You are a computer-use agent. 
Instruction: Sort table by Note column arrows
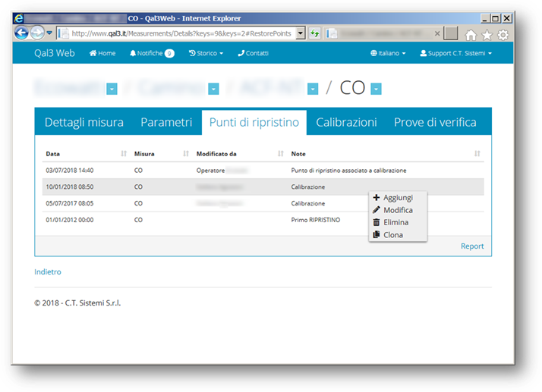click(x=477, y=154)
